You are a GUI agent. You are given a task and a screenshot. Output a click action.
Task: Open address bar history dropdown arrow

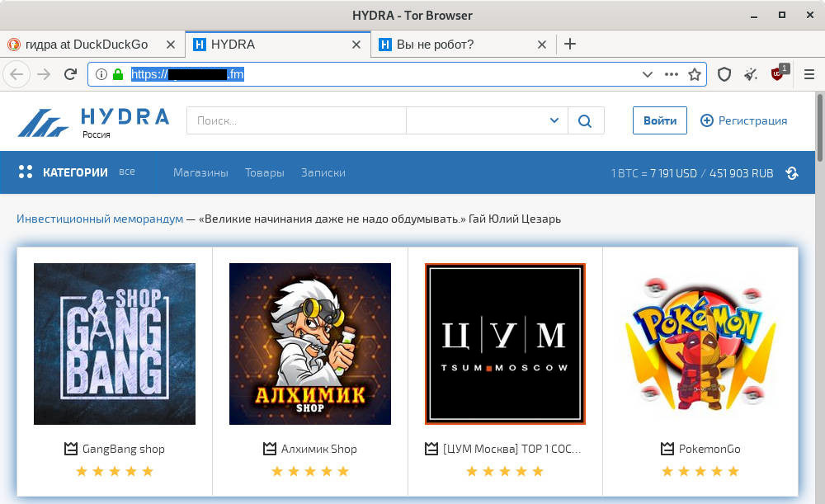[x=648, y=74]
